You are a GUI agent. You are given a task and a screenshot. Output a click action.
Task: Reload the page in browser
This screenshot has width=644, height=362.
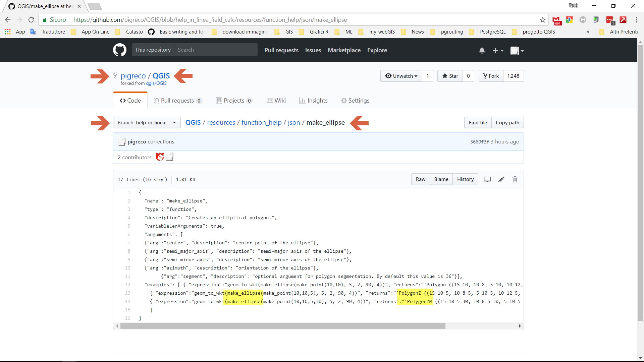point(31,20)
